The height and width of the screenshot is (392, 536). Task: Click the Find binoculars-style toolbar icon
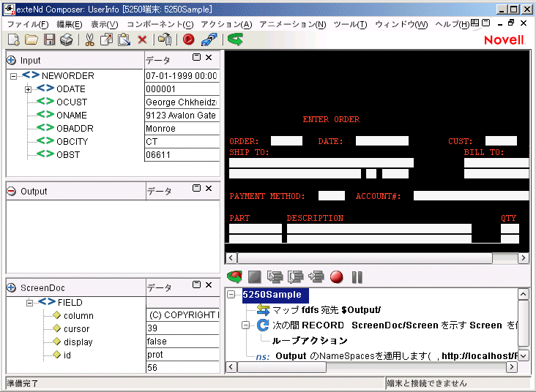pos(165,39)
